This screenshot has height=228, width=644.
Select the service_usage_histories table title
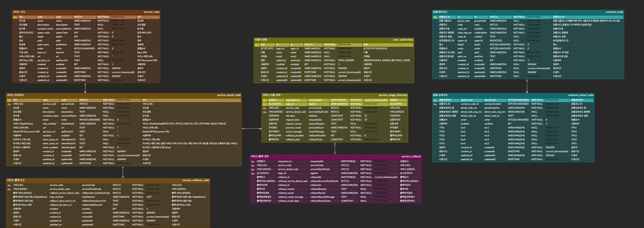click(393, 95)
